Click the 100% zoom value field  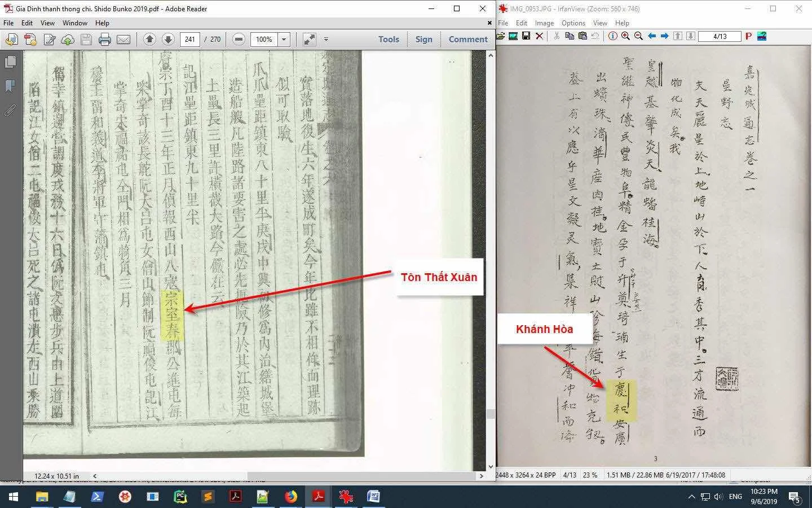pos(264,39)
